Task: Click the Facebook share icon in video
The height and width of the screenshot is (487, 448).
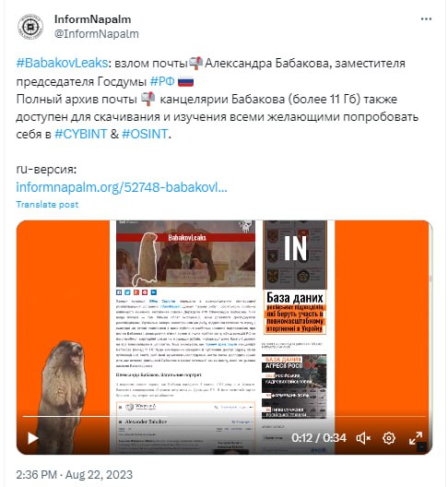Action: tap(119, 292)
